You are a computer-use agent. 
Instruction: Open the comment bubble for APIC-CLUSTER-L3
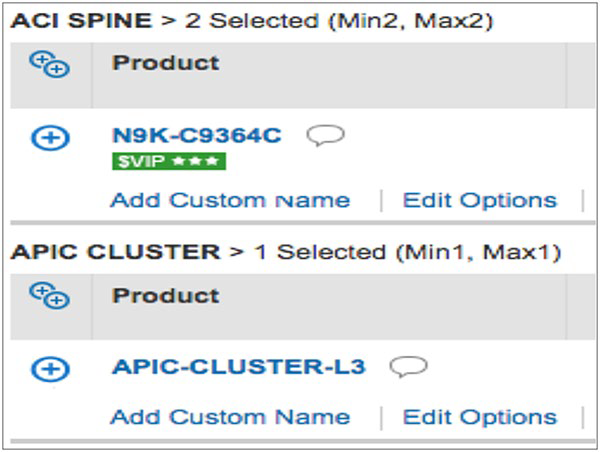pyautogui.click(x=409, y=367)
